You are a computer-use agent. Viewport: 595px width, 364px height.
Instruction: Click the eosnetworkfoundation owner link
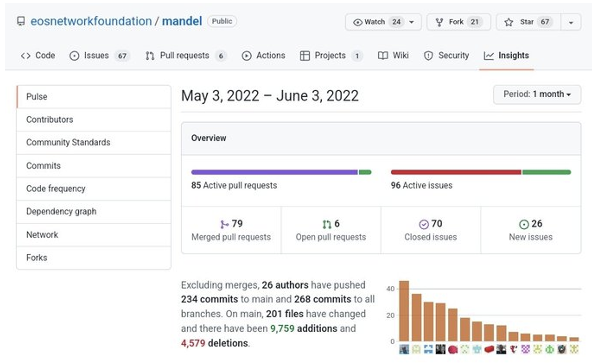(91, 21)
